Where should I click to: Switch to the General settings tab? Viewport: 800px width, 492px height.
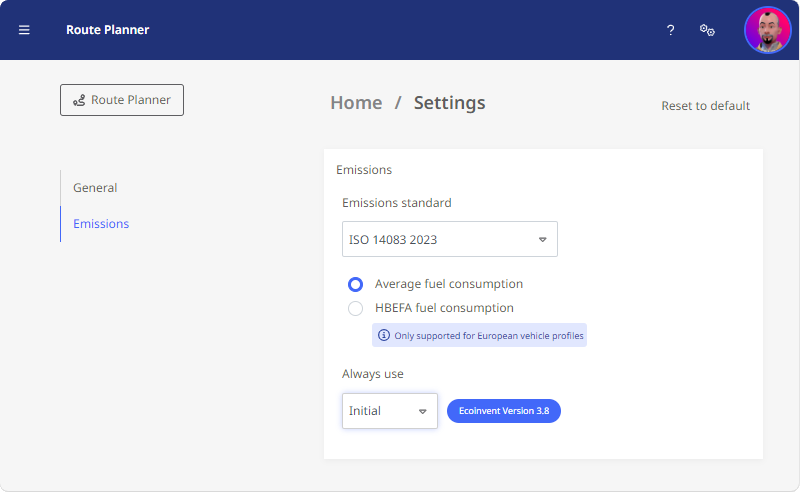pyautogui.click(x=95, y=188)
